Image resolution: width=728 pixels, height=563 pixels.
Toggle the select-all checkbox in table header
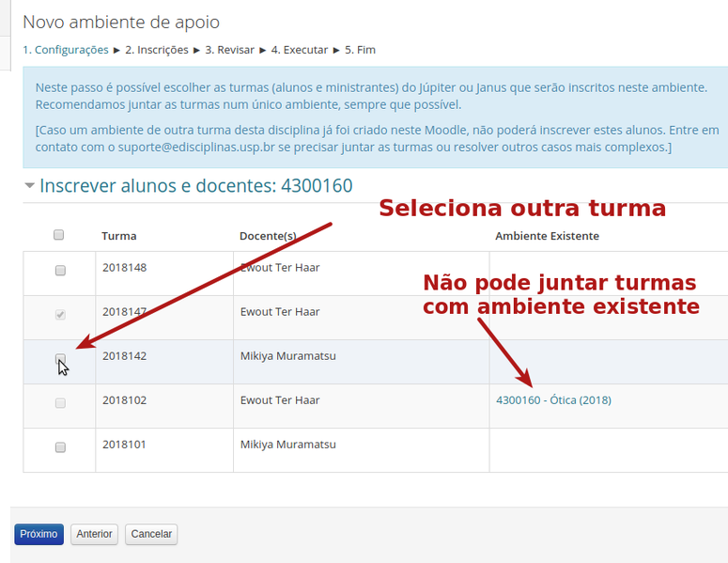(x=58, y=235)
